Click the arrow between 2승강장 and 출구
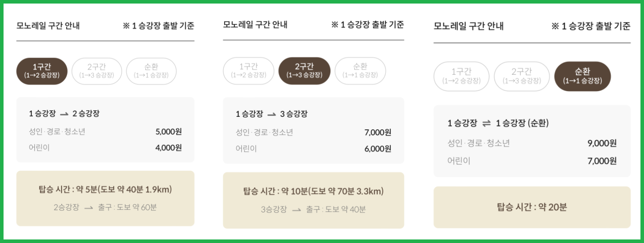This screenshot has width=644, height=243. tap(88, 207)
